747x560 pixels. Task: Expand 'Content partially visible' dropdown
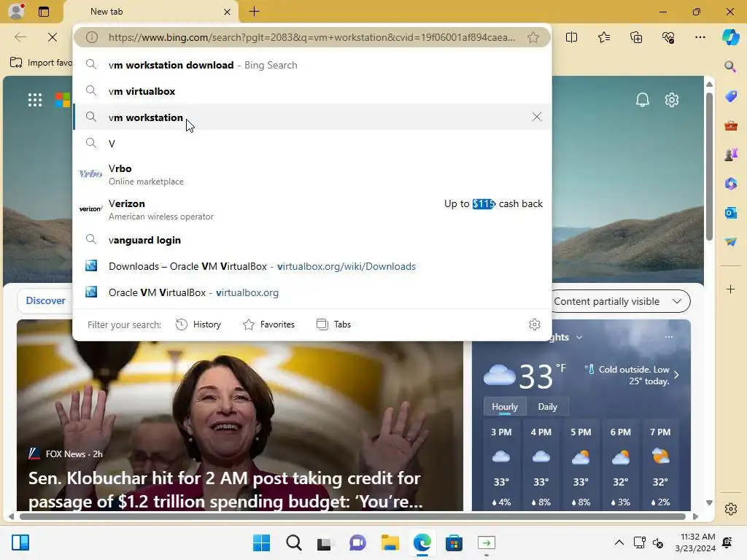coord(621,301)
